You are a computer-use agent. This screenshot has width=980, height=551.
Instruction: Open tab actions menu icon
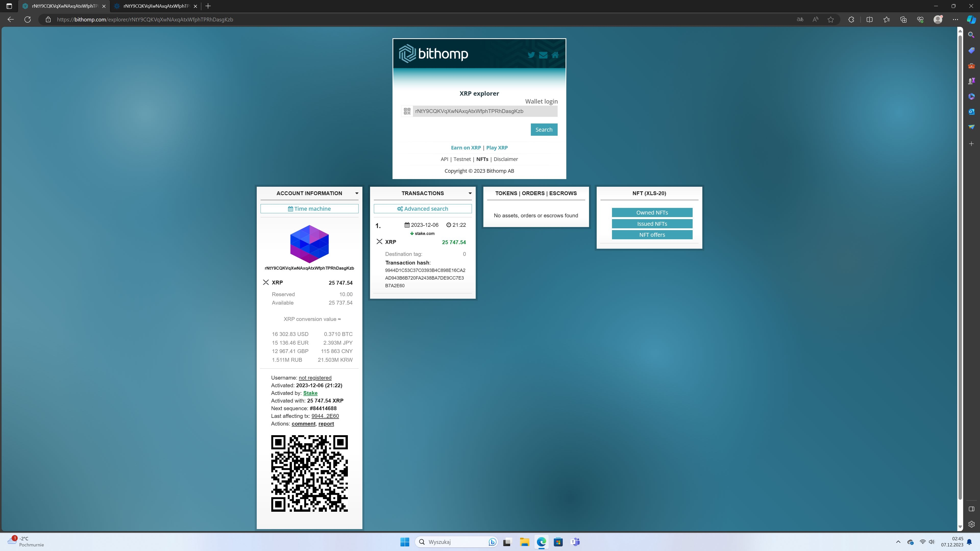click(x=9, y=6)
